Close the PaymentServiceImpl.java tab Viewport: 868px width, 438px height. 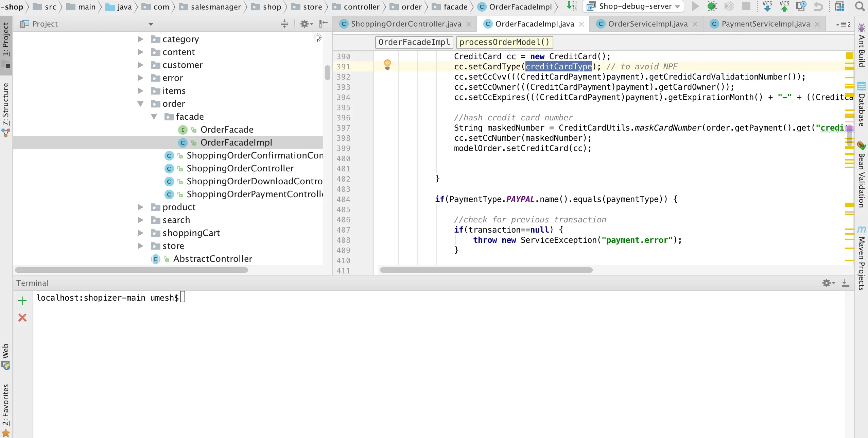tap(817, 24)
